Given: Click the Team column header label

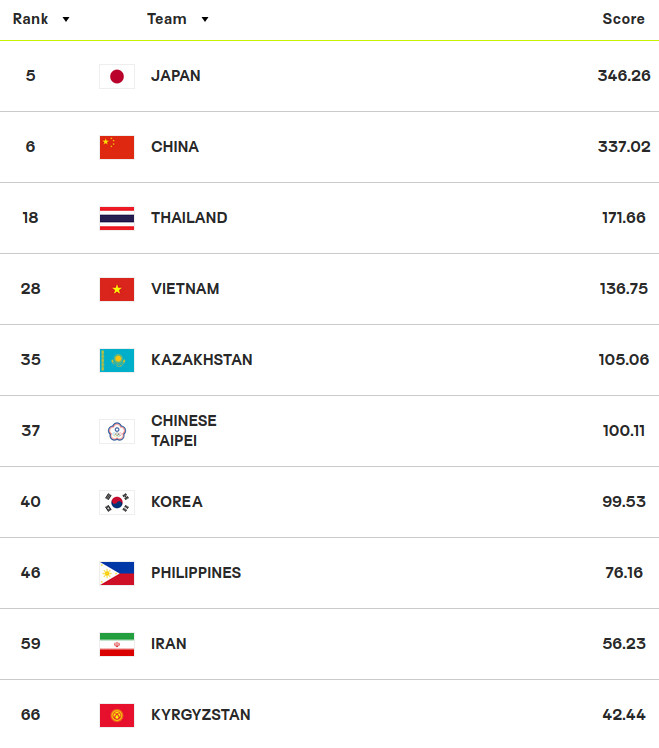Looking at the screenshot, I should (166, 19).
